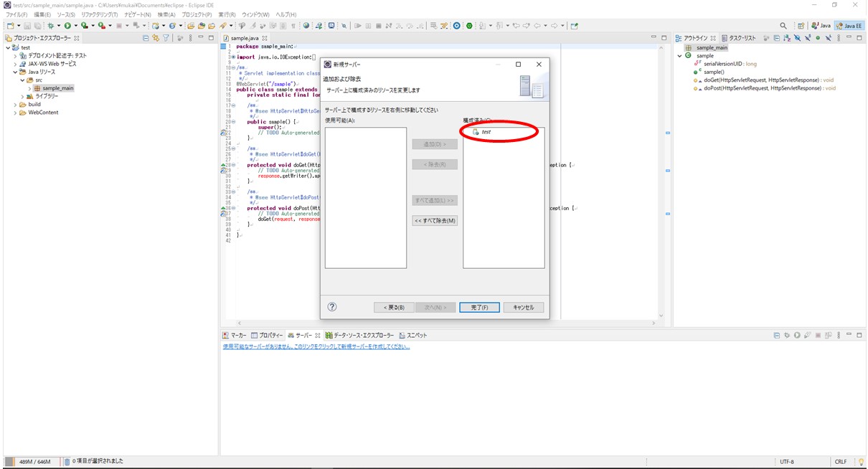The image size is (868, 469).
Task: Expand the build folder node
Action: point(15,105)
